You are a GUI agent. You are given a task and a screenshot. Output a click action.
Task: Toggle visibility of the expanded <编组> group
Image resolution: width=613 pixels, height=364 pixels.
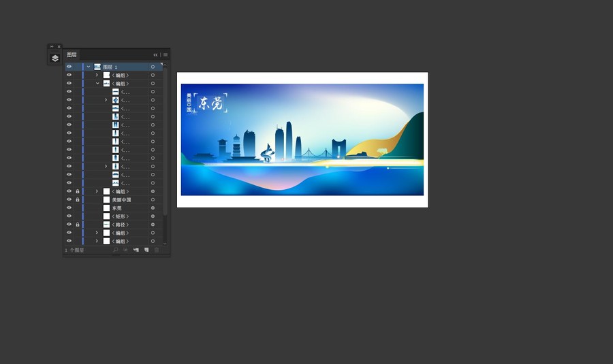[x=69, y=84]
